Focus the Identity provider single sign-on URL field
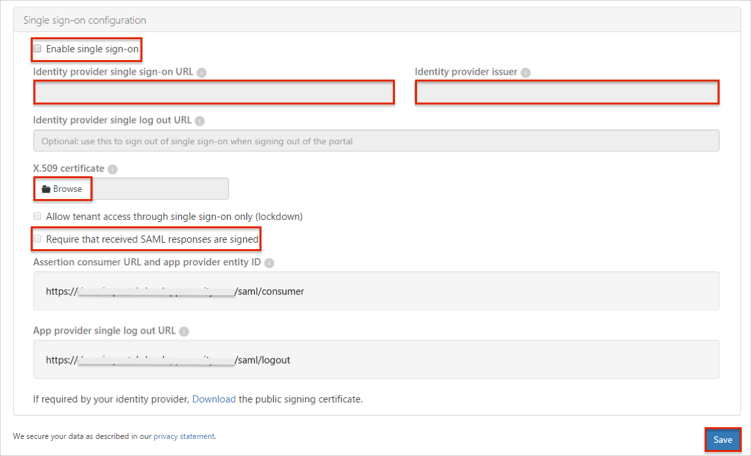751x456 pixels. click(214, 93)
